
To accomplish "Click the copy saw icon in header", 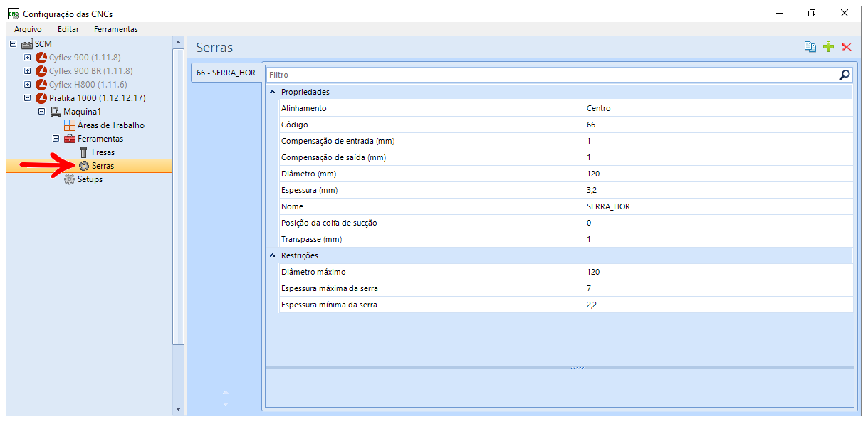I will tap(810, 47).
